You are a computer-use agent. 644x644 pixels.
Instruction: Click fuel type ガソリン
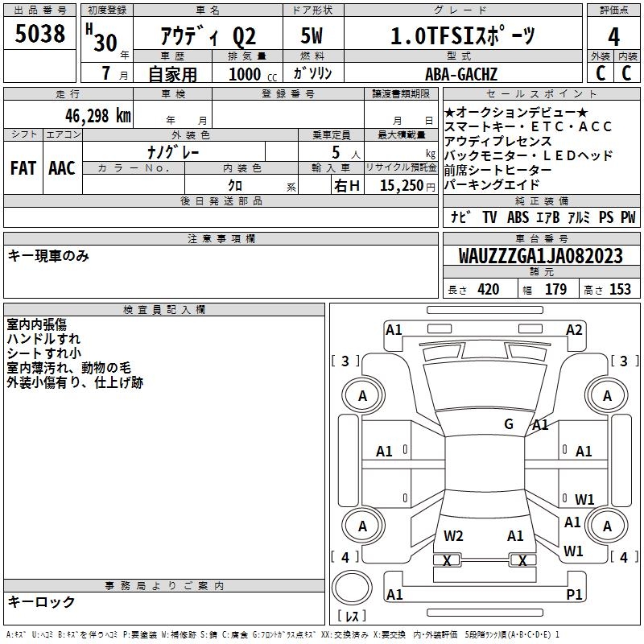pos(312,73)
